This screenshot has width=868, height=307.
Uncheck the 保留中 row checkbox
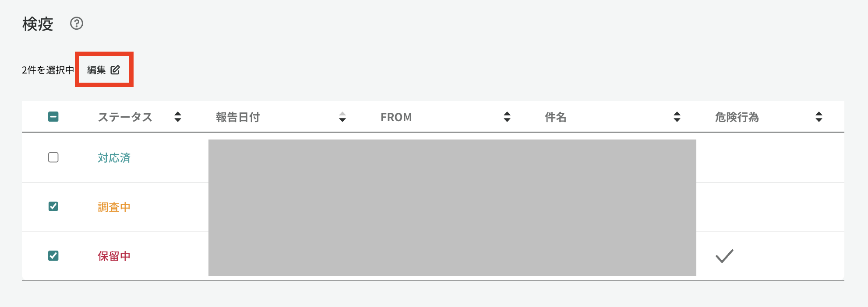point(53,256)
